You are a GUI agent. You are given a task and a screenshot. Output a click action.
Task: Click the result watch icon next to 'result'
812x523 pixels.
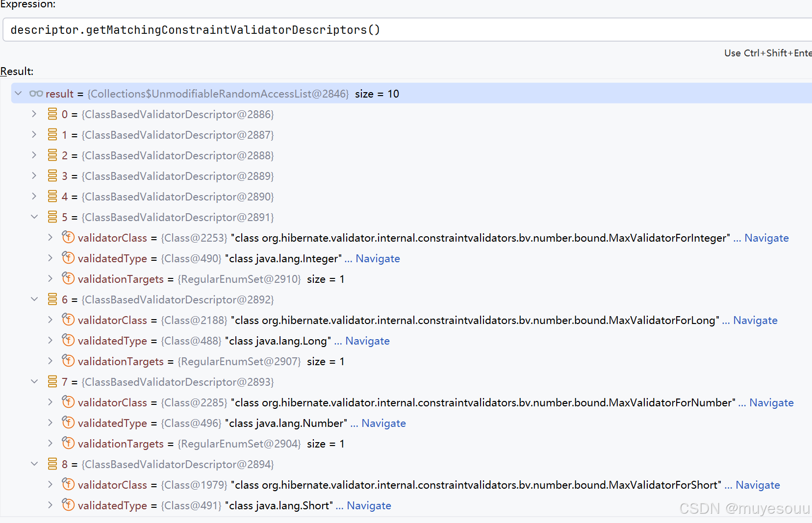tap(35, 94)
